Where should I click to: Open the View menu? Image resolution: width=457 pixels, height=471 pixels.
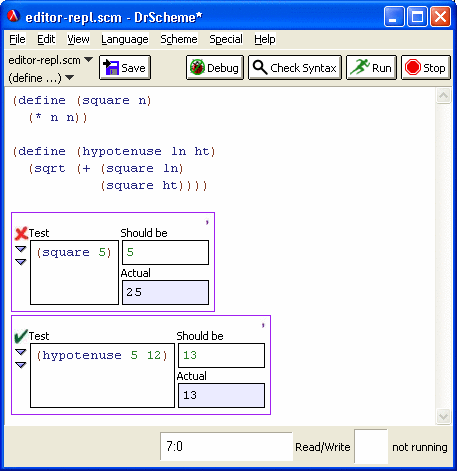click(78, 39)
